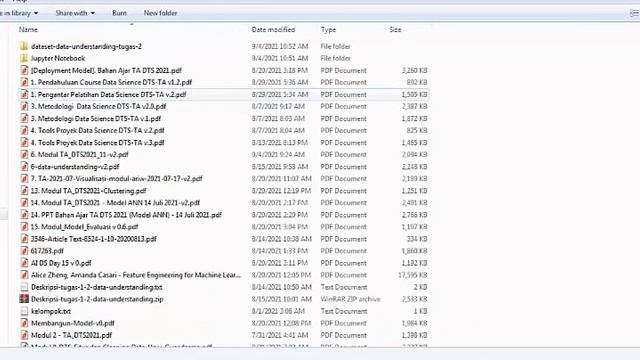Click PDF icon of 1. Pengantar Pelatihan file

click(x=24, y=94)
